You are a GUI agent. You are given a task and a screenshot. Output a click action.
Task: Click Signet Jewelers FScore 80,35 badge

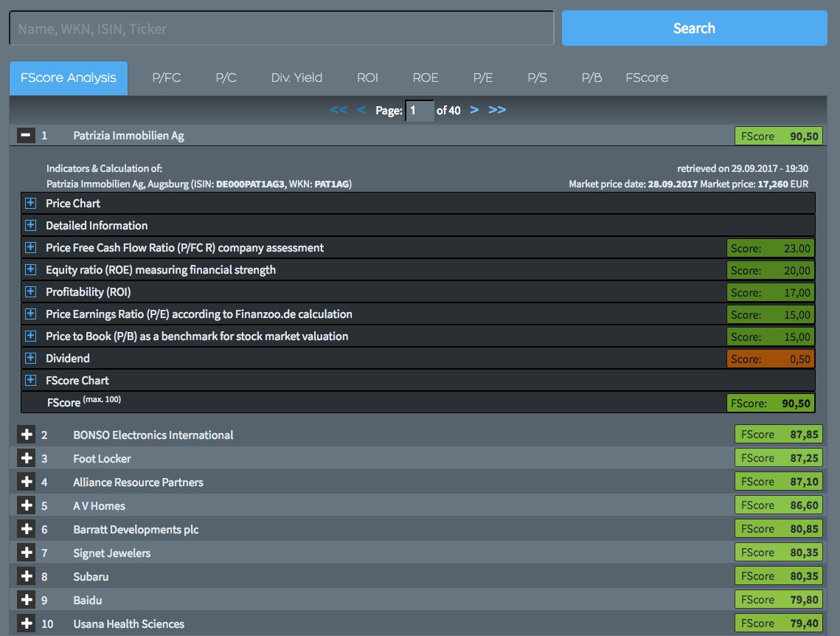coord(778,552)
